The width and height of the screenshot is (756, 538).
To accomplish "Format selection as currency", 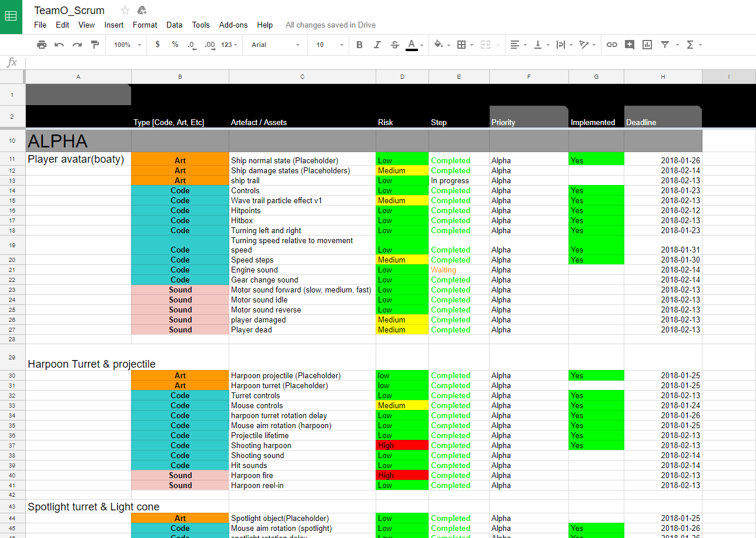I will tap(158, 45).
